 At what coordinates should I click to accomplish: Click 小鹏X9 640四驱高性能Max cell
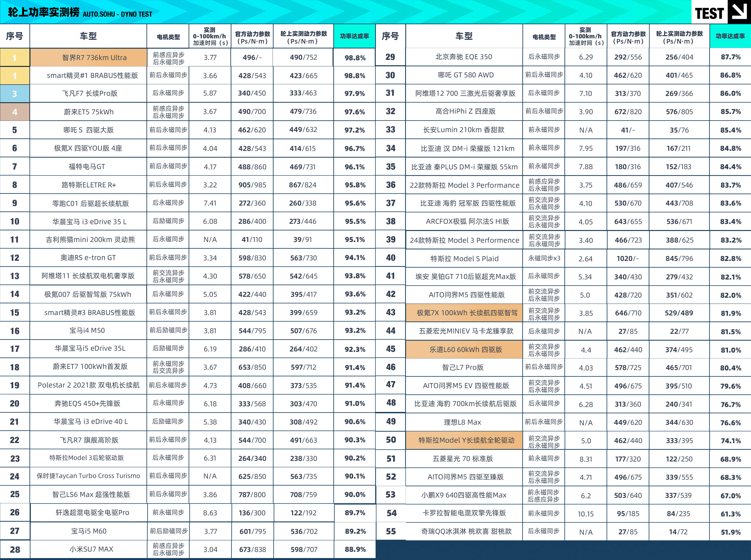(x=464, y=495)
